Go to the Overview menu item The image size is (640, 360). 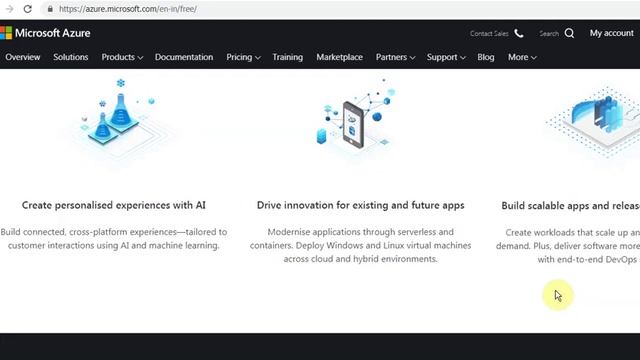tap(23, 57)
